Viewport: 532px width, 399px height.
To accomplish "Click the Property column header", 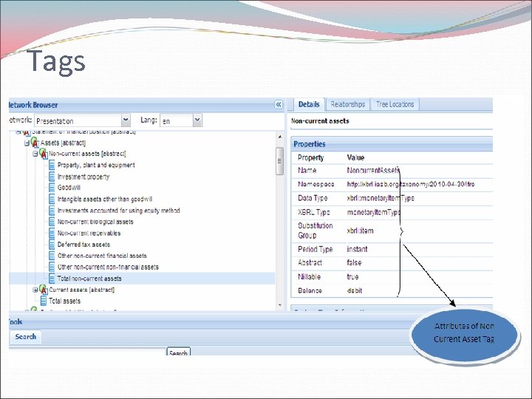I will pos(311,157).
